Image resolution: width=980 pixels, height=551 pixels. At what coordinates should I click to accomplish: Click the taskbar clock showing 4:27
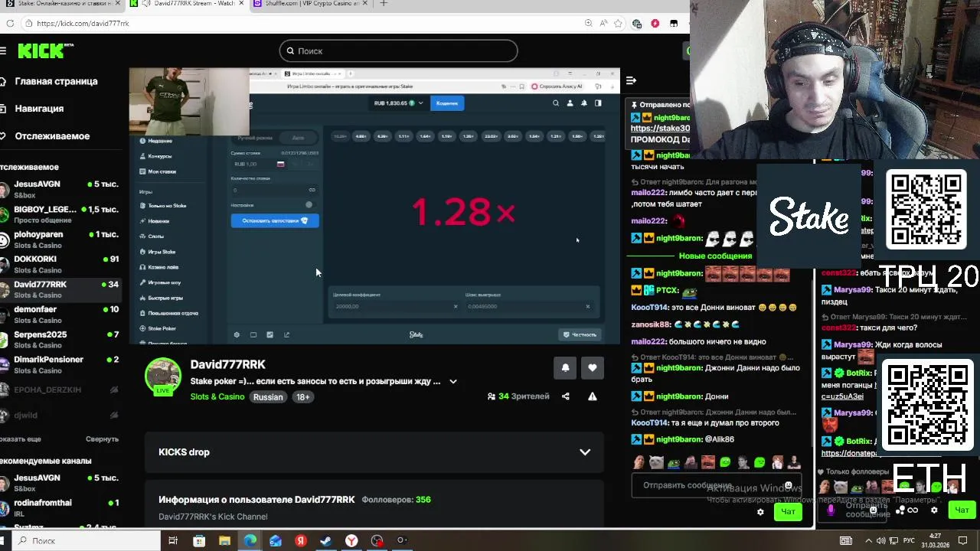coord(935,540)
